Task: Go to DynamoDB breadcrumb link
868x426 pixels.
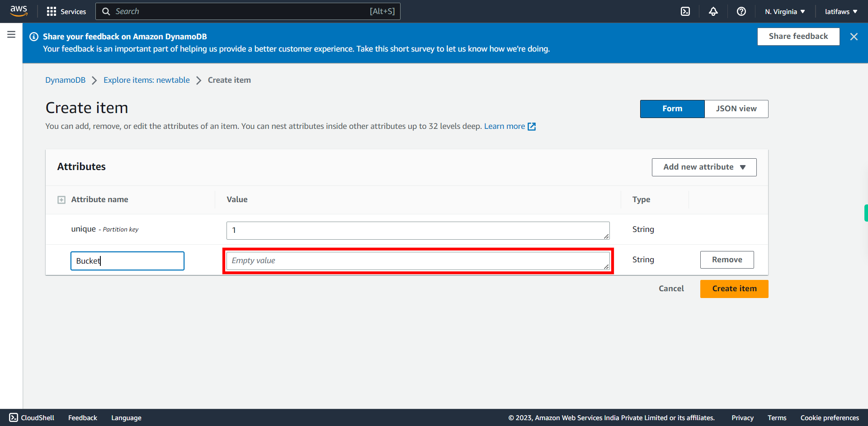Action: tap(65, 80)
